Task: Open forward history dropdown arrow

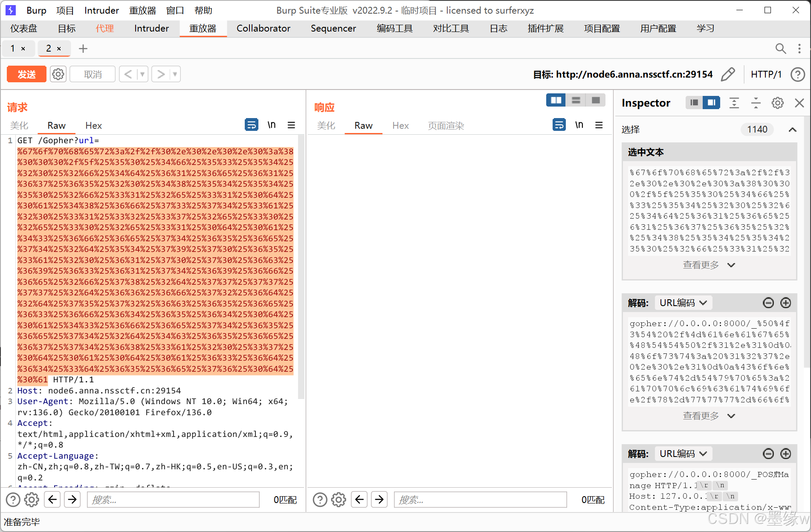Action: (x=175, y=74)
